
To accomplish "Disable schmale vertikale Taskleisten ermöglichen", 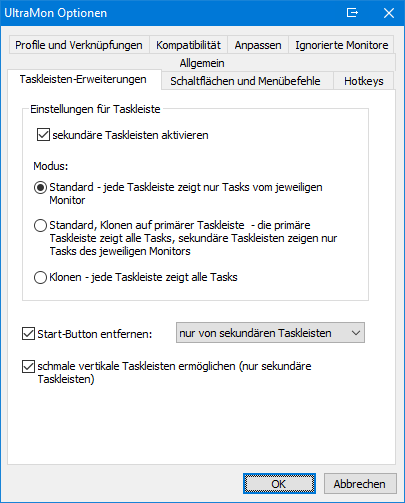I will click(x=28, y=366).
